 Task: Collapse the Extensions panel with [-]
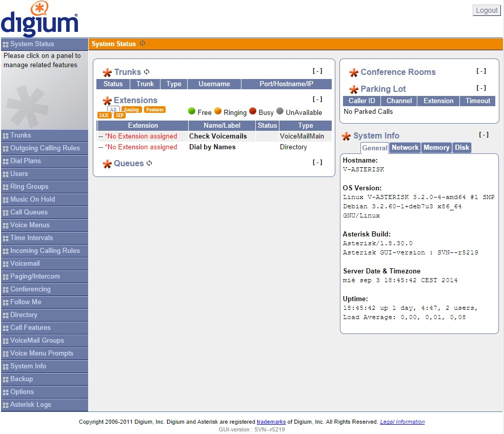tap(317, 100)
